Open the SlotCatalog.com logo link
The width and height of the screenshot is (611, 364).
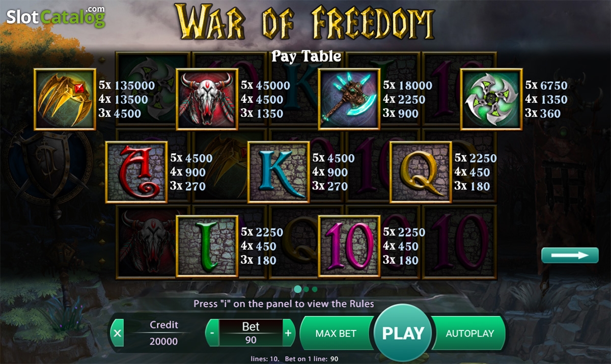point(55,17)
